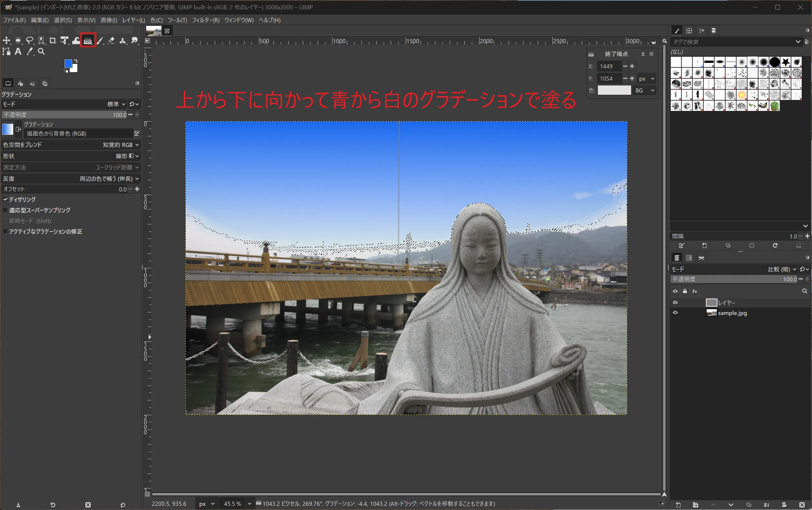Open the zoom 45.5 % dropdown
Screen dimensions: 812x510
click(250, 504)
